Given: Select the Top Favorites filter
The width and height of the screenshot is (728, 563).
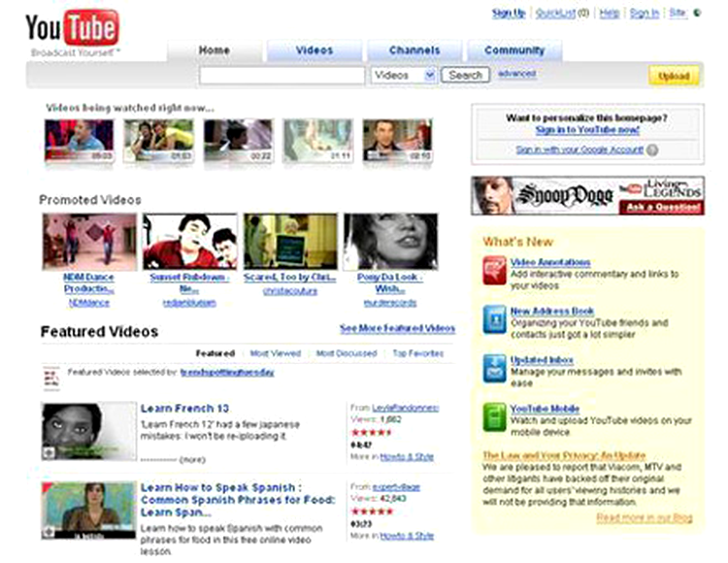Looking at the screenshot, I should pos(417,353).
